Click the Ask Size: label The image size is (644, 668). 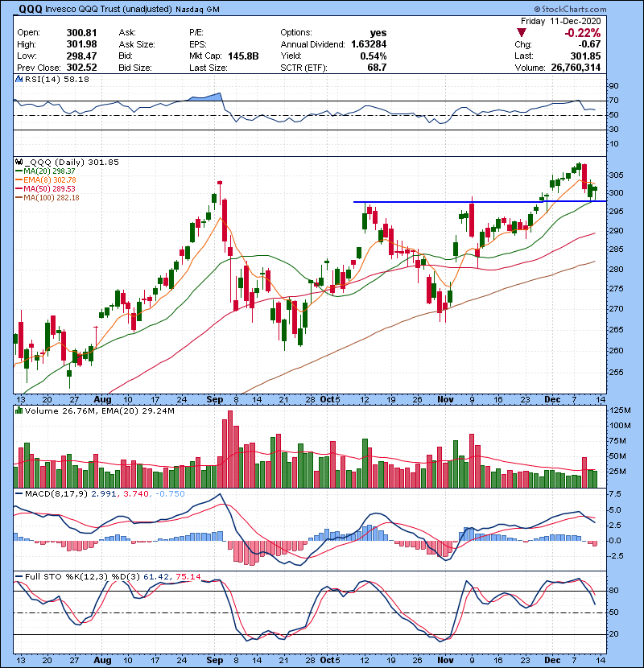[x=136, y=44]
